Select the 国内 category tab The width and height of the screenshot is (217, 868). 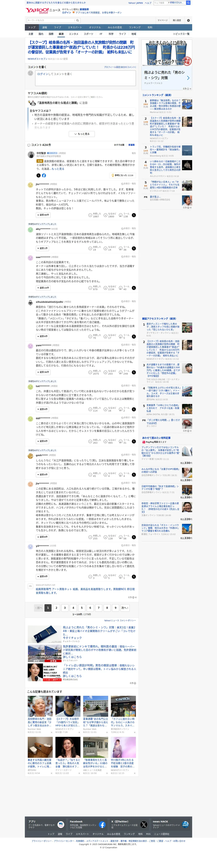(41, 34)
